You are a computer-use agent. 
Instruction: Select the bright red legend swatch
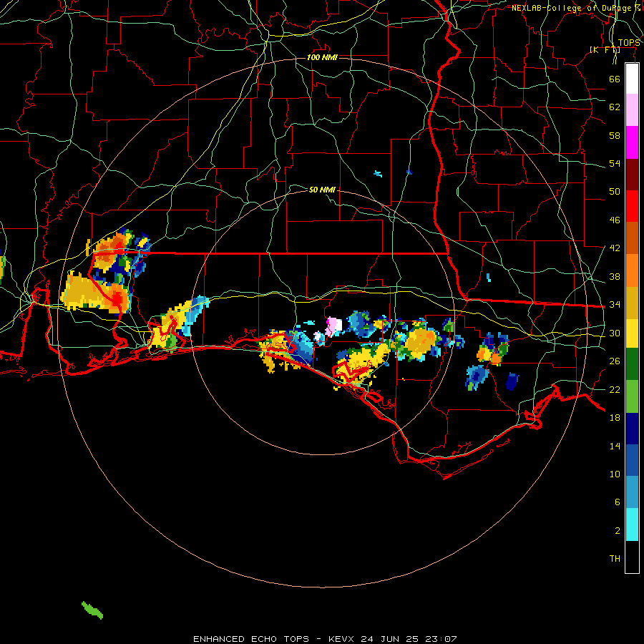click(632, 206)
